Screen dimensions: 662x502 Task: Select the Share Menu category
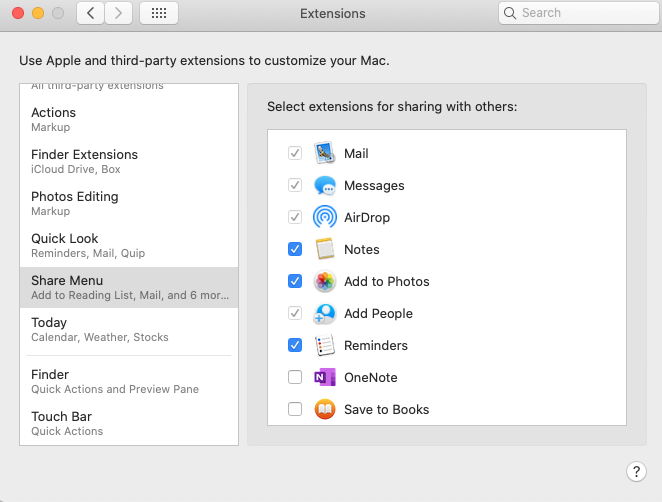129,287
